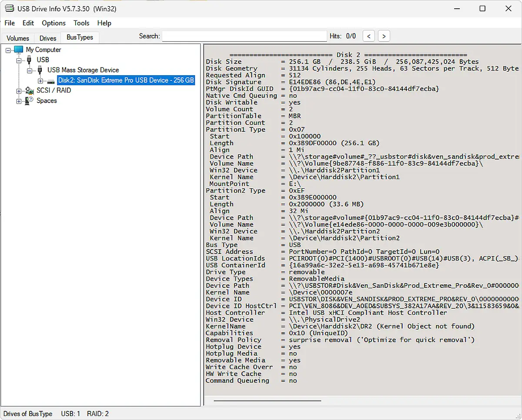Collapse the My Computer tree node

tap(8, 50)
